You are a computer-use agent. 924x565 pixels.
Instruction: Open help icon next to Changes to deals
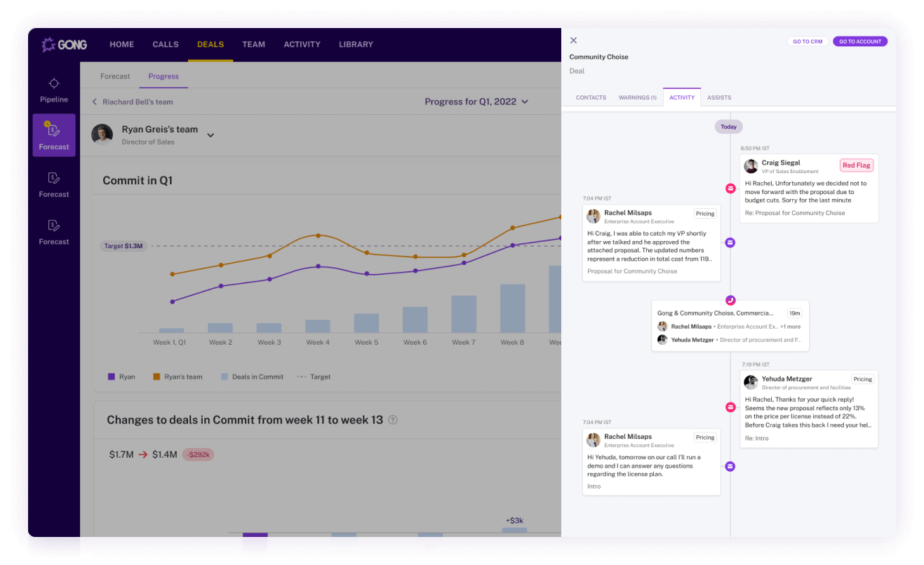pyautogui.click(x=393, y=420)
